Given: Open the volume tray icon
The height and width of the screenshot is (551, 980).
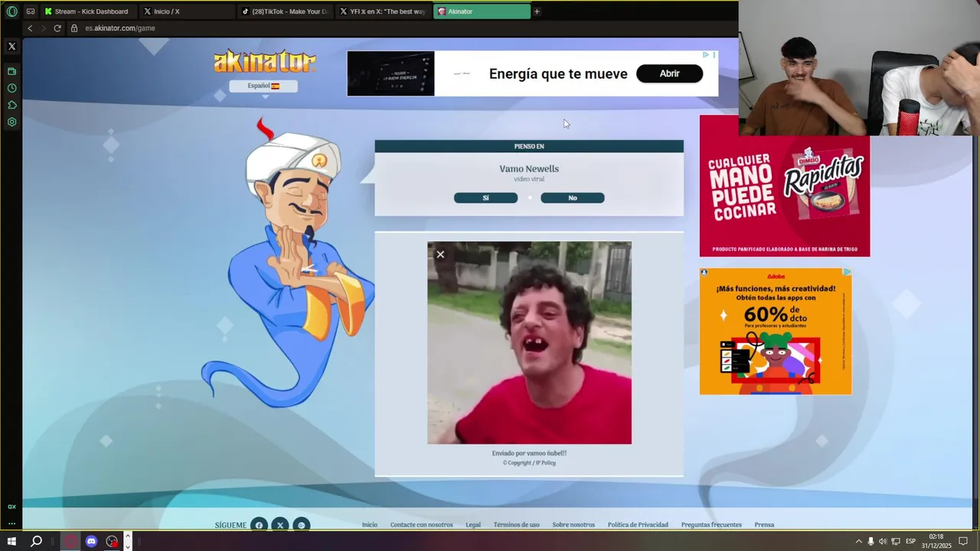Looking at the screenshot, I should [883, 541].
